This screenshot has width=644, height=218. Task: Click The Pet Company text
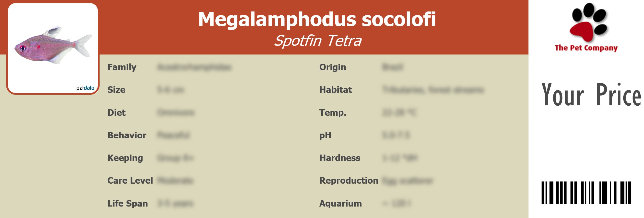586,48
